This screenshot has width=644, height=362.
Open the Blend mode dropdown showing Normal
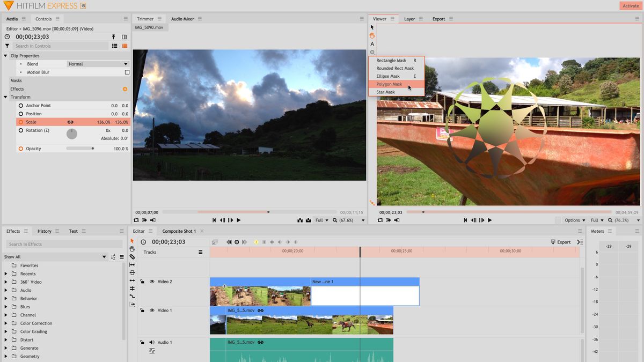click(98, 64)
